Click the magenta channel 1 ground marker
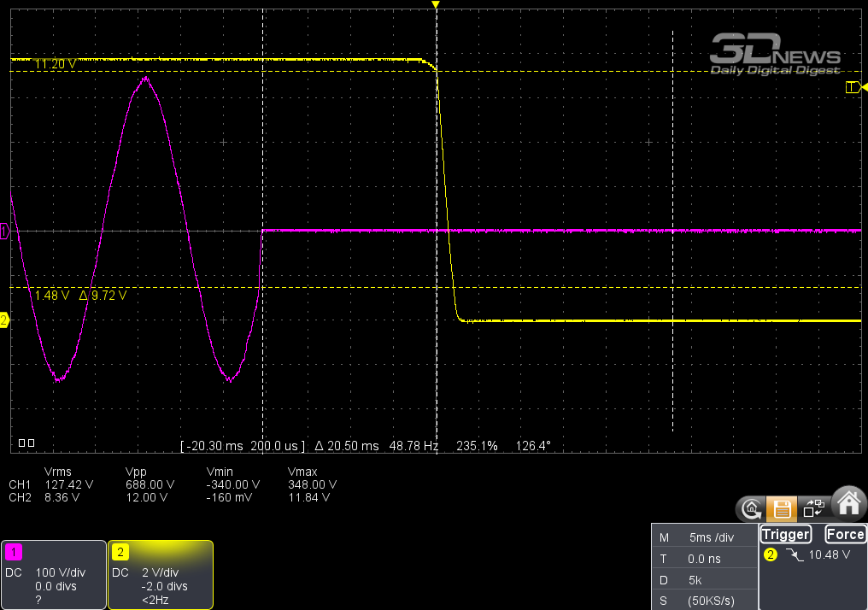This screenshot has height=610, width=868. point(4,232)
